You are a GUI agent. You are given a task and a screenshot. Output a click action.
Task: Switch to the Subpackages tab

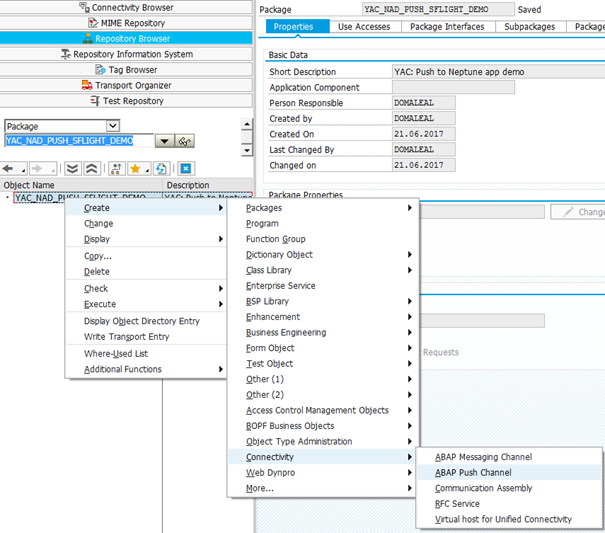529,27
